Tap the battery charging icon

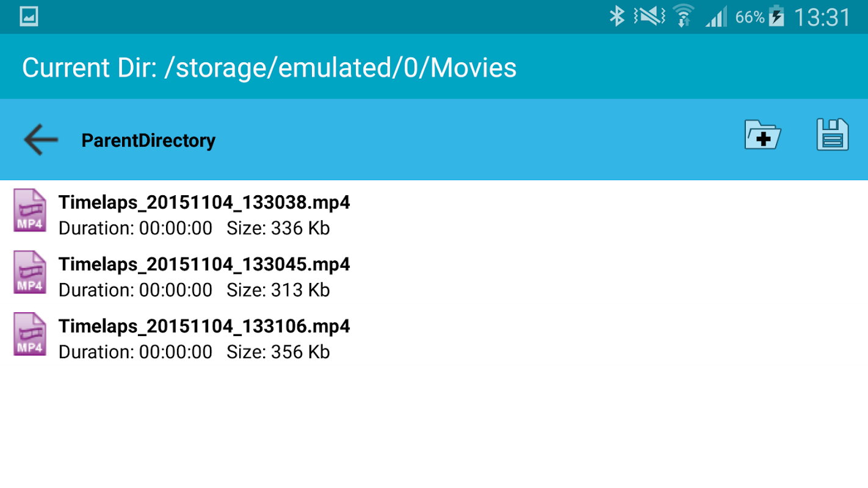click(x=776, y=16)
